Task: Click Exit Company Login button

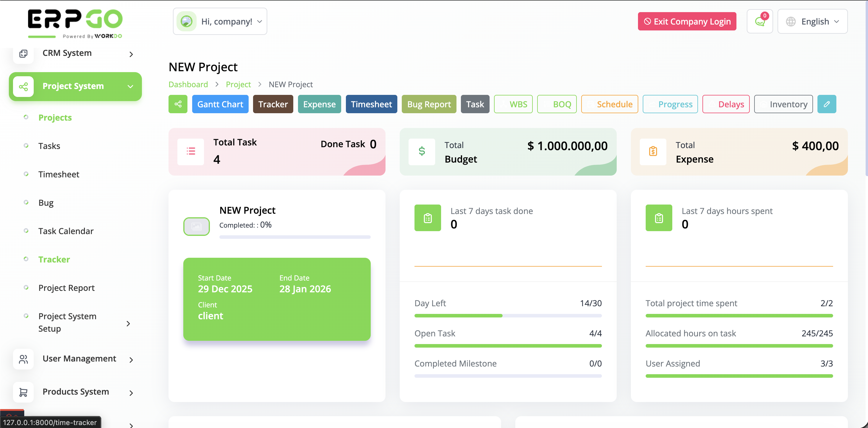Action: [687, 21]
